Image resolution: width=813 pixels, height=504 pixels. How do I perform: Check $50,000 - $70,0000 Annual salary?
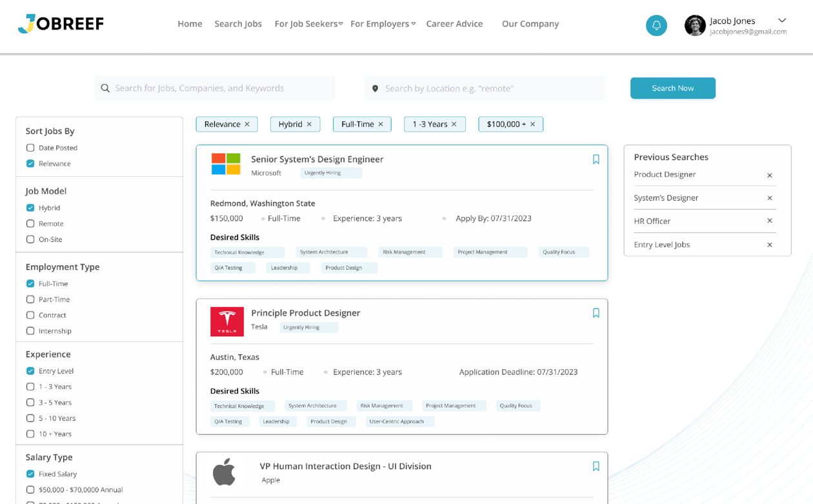pyautogui.click(x=30, y=490)
